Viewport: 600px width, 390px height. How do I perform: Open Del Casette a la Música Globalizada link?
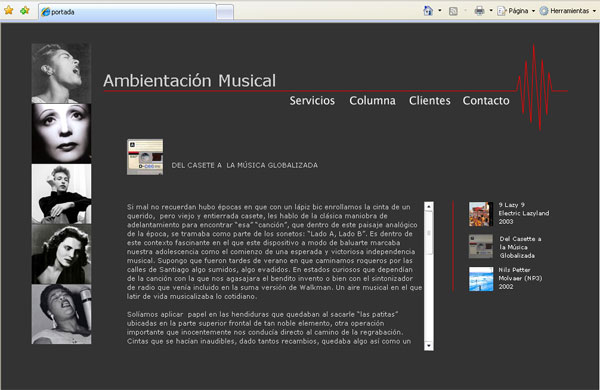click(520, 247)
